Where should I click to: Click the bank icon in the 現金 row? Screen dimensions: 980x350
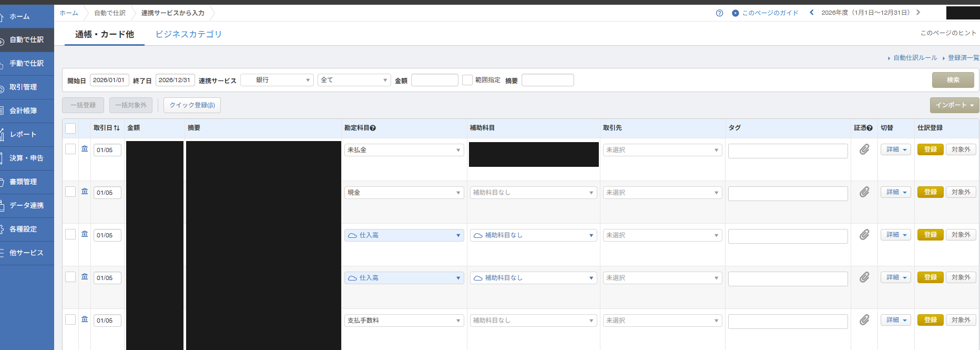point(85,192)
